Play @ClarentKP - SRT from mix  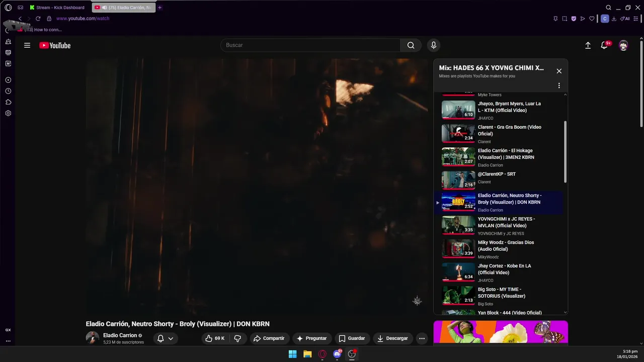click(498, 180)
